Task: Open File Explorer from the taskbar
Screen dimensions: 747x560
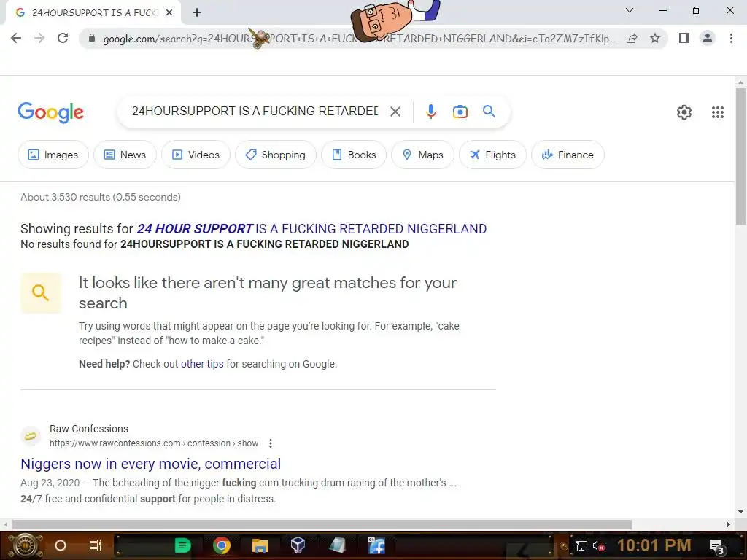Action: 260,545
